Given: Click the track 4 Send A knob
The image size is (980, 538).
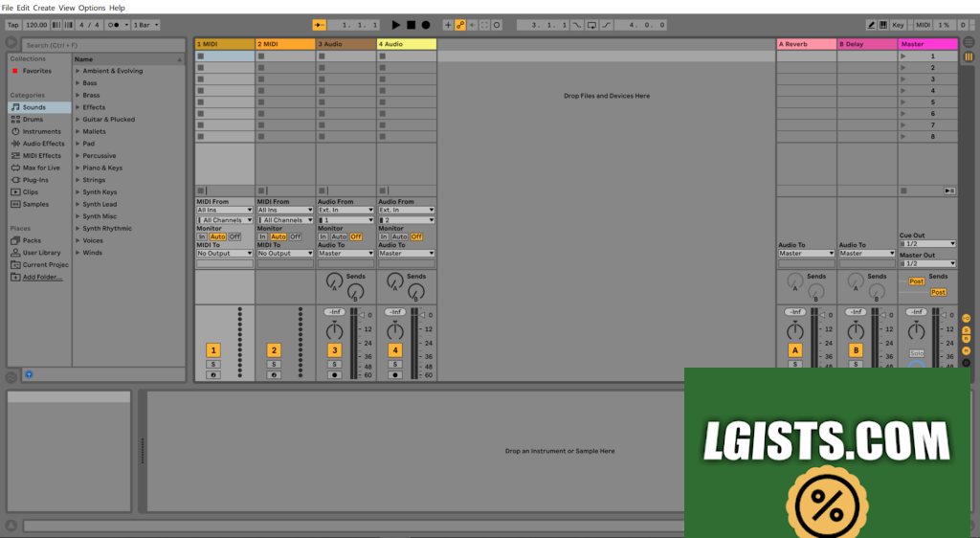Looking at the screenshot, I should tap(395, 281).
